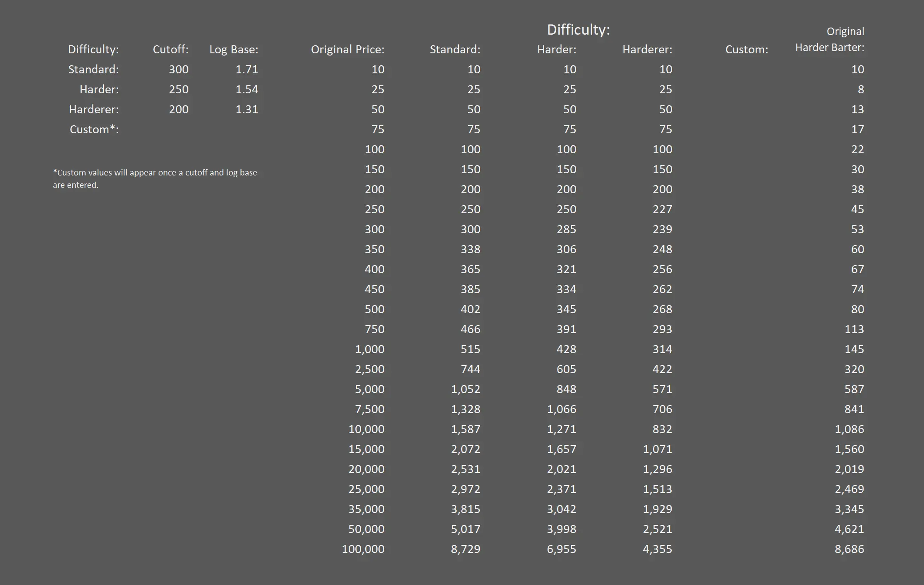Select Harderer column value 262
924x585 pixels.
[662, 289]
